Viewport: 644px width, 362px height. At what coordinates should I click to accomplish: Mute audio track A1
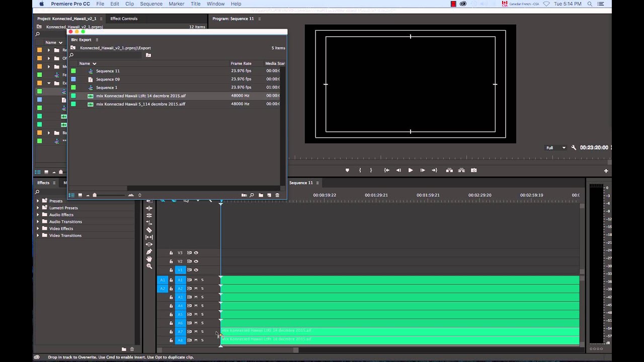pos(196,280)
